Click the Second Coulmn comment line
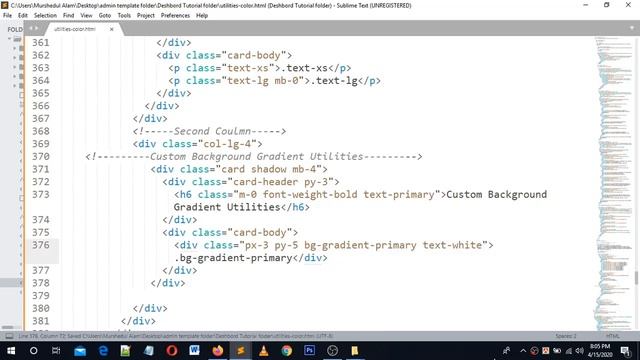This screenshot has height=360, width=640. tap(209, 131)
